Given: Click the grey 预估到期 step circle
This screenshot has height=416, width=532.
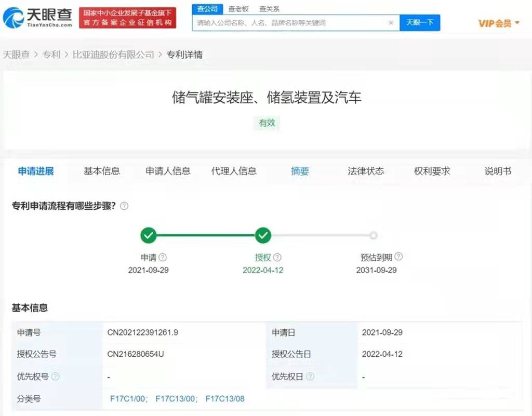Looking at the screenshot, I should (x=373, y=236).
